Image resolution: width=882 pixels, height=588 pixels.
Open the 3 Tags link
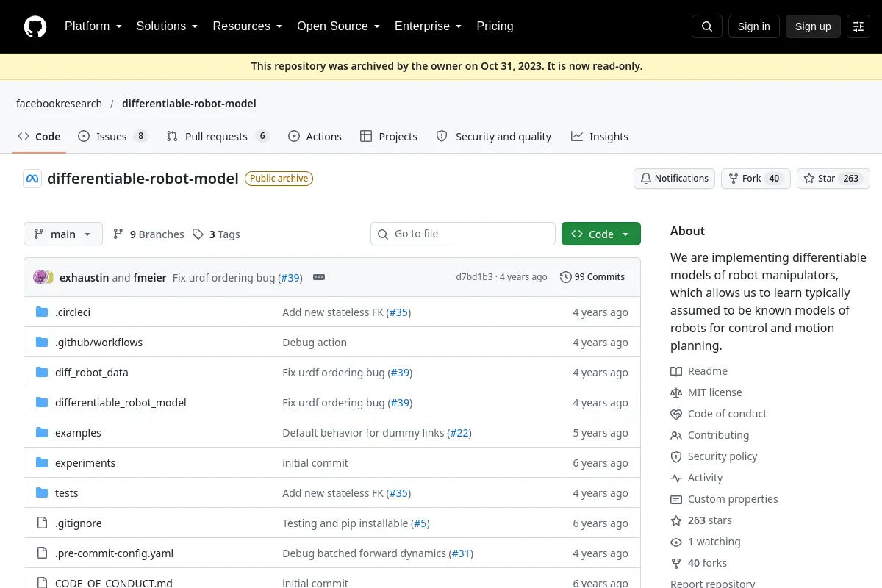pyautogui.click(x=216, y=234)
